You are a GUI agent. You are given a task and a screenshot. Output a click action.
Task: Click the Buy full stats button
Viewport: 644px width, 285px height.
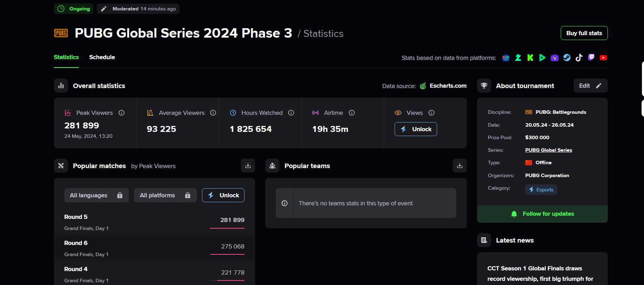pos(584,33)
